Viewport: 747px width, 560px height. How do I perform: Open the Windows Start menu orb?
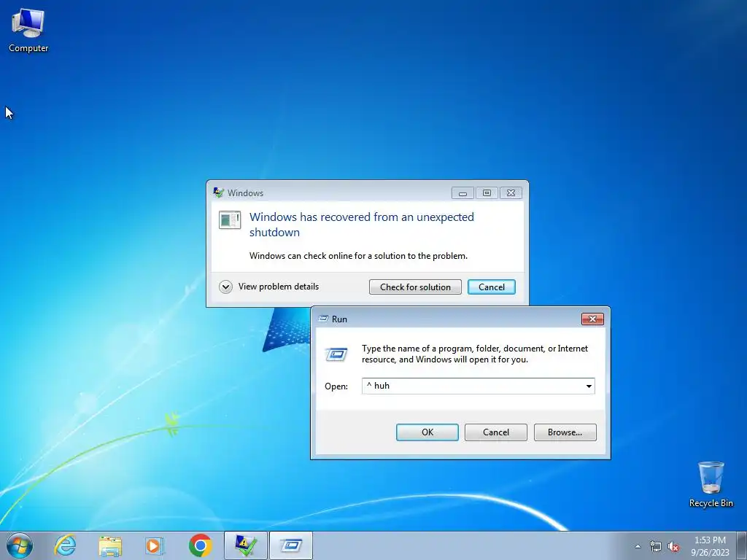point(20,545)
